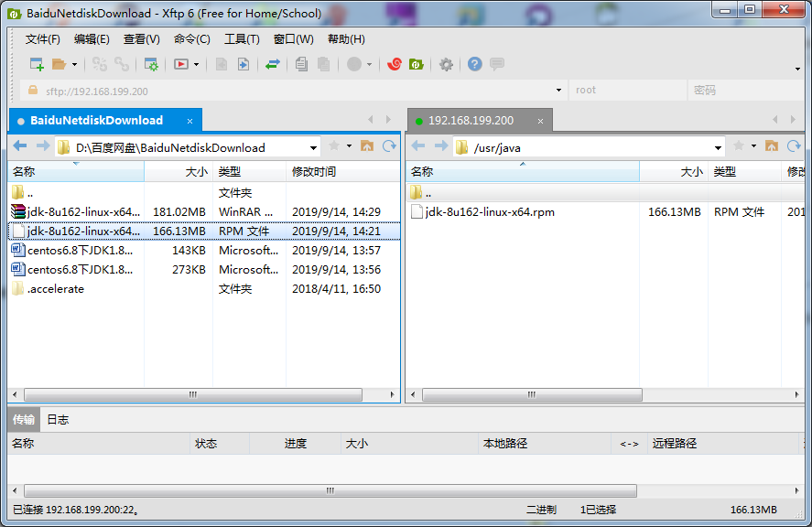Screen dimensions: 812x527
Task: Switch to the 传输 transfer tab
Action: [x=23, y=419]
